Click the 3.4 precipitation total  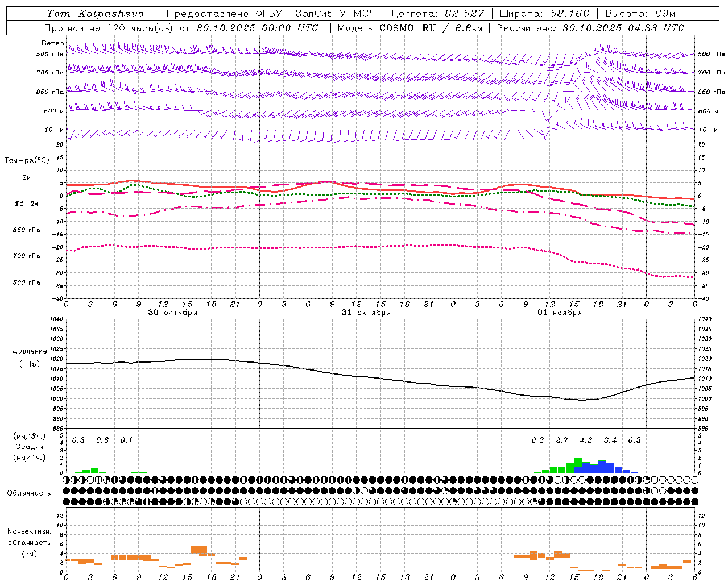[x=610, y=440]
